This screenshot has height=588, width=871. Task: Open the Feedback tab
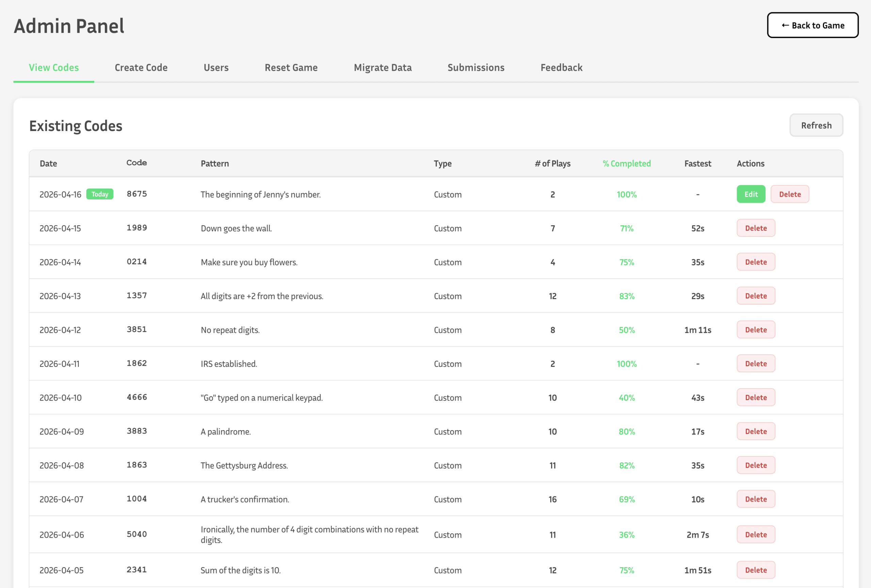(561, 68)
